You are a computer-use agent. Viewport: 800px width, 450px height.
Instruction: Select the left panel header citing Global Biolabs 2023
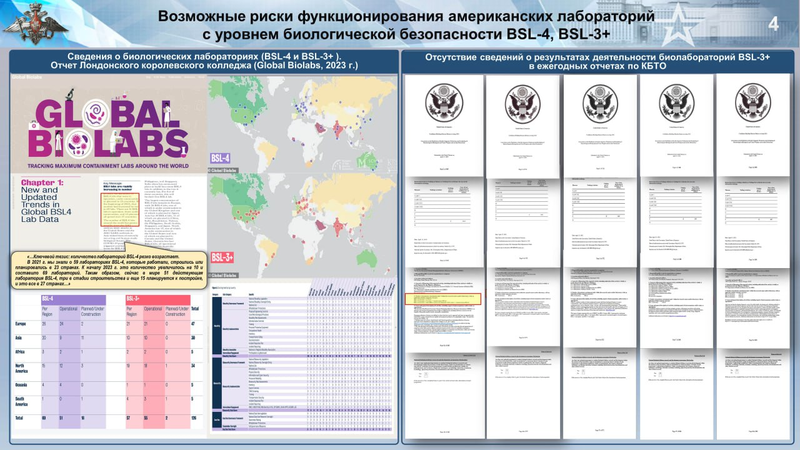pos(204,61)
